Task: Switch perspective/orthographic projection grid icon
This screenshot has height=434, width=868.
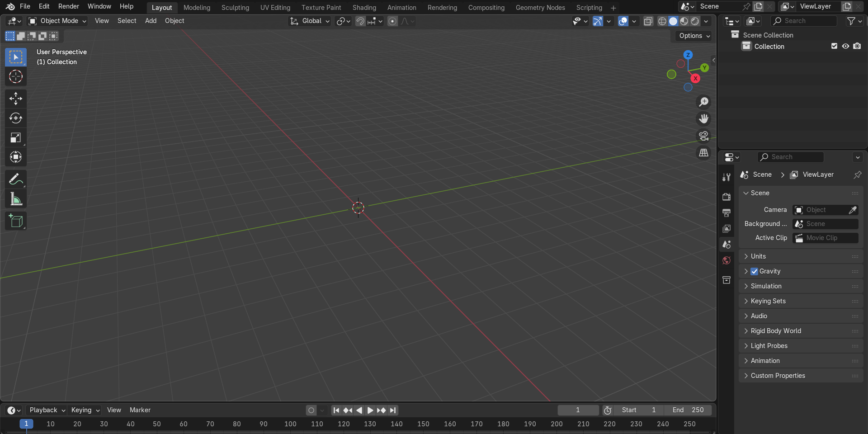Action: [x=704, y=153]
